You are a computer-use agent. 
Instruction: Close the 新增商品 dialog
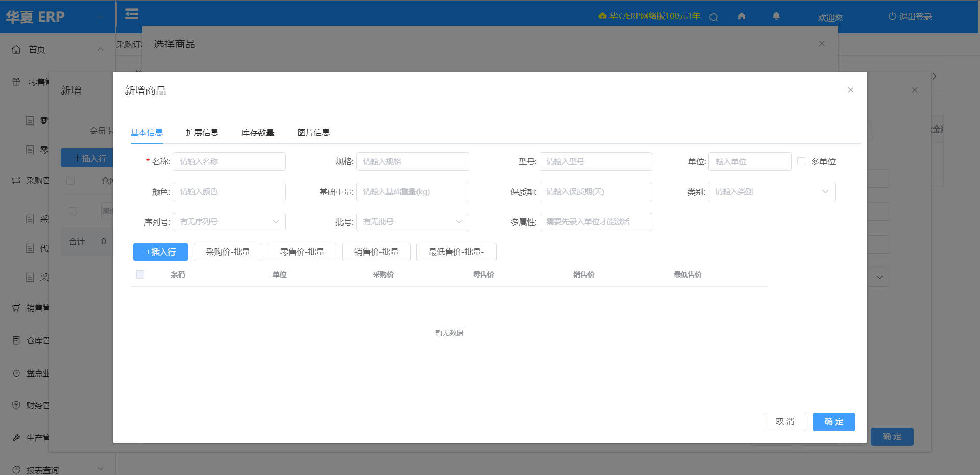(850, 90)
